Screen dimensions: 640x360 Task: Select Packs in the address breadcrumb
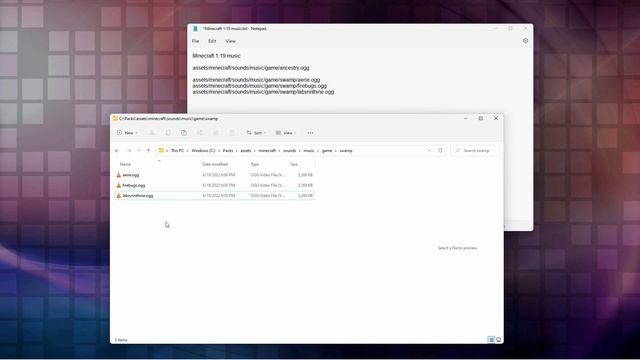(x=228, y=151)
